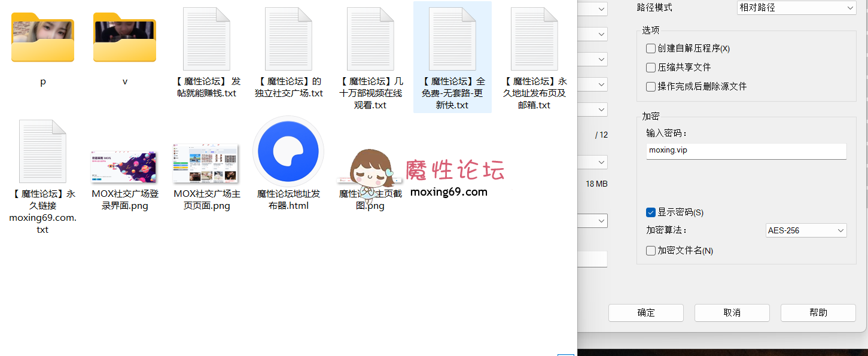Select the 发帖就能赚钱.txt file icon
The image size is (868, 356).
click(x=206, y=39)
